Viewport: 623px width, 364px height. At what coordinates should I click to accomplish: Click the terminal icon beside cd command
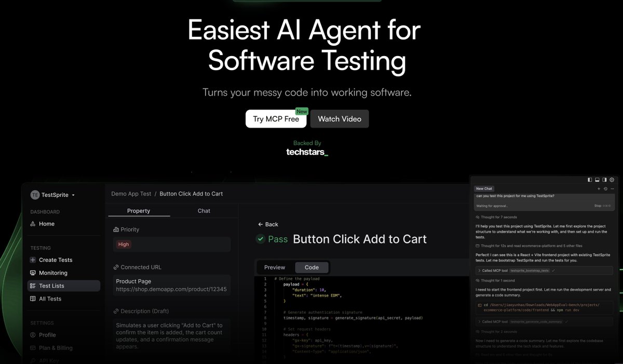click(x=479, y=305)
